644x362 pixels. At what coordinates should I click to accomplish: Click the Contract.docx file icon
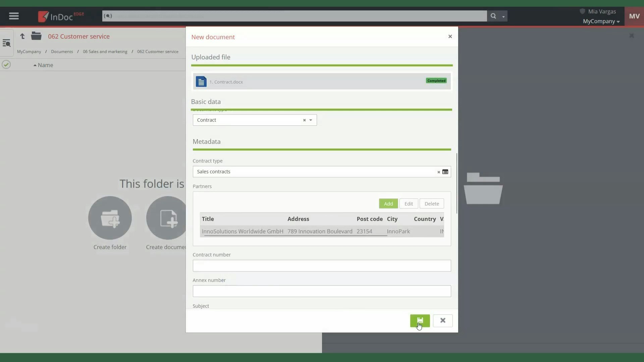coord(201,81)
